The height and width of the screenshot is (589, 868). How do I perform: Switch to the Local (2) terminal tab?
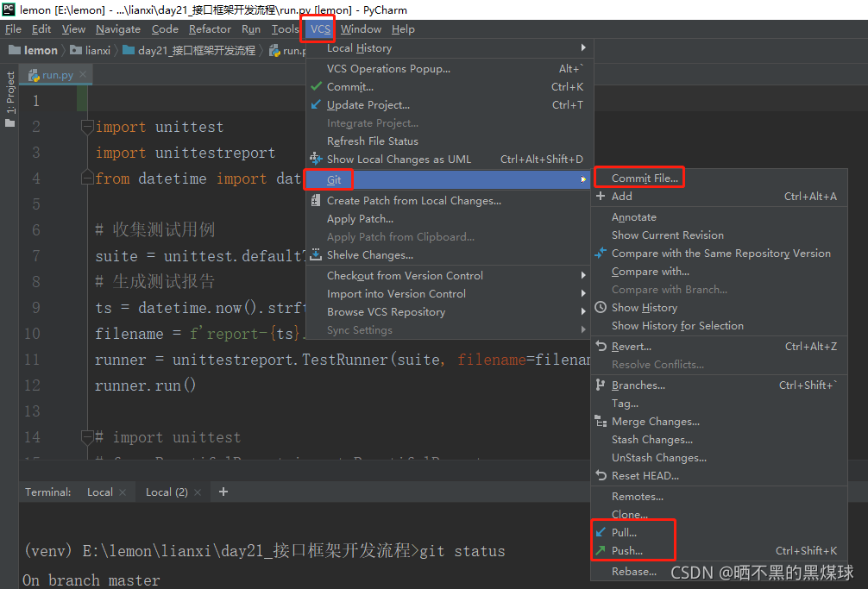pos(167,492)
